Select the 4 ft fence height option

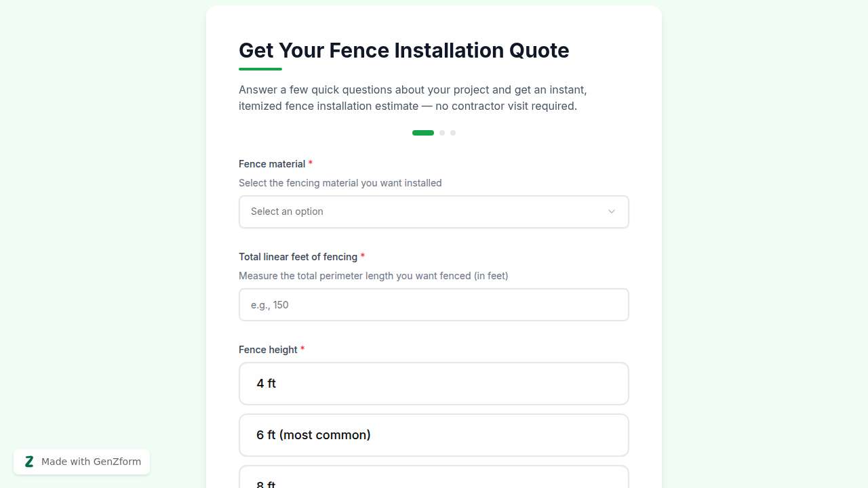[x=434, y=384]
